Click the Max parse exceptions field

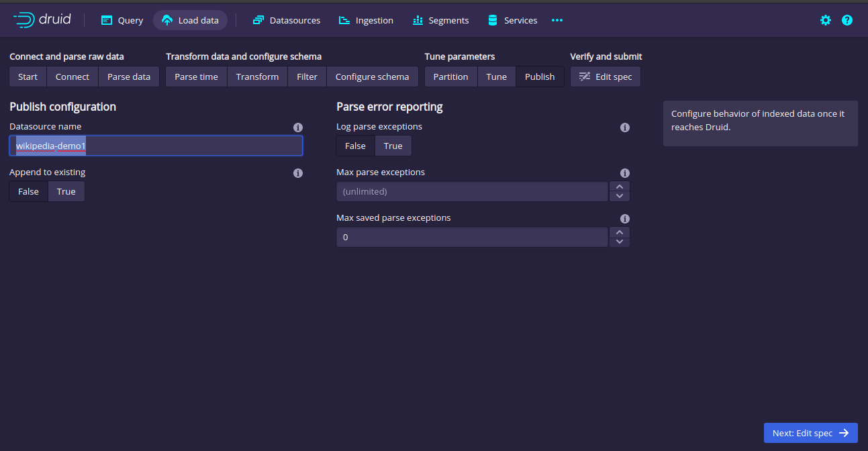pyautogui.click(x=472, y=191)
